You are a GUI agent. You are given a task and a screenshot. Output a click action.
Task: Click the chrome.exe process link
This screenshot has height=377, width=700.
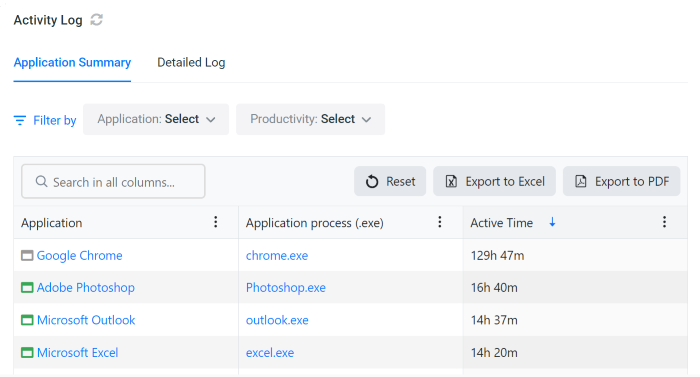tap(277, 256)
